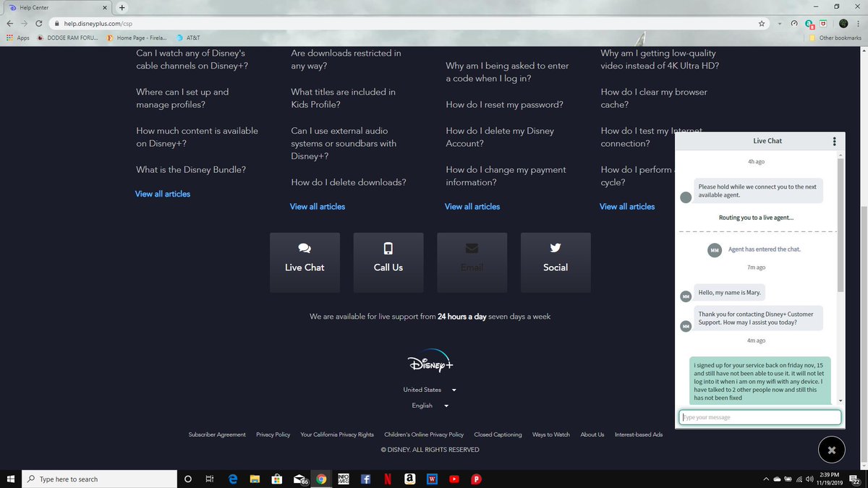The height and width of the screenshot is (488, 868).
Task: Open AT&T bookmark
Action: [x=188, y=38]
